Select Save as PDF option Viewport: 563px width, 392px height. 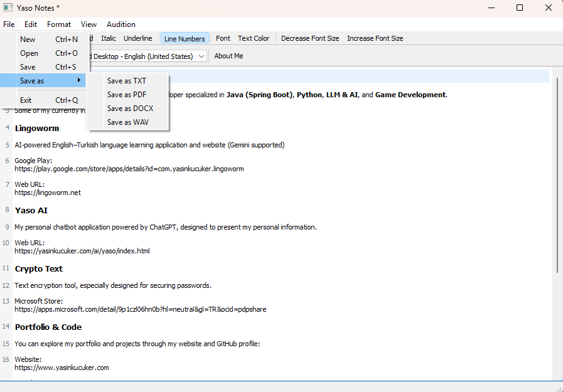point(127,95)
